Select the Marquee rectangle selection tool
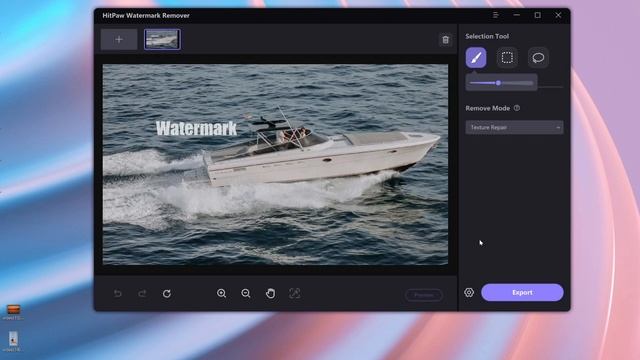 point(507,58)
